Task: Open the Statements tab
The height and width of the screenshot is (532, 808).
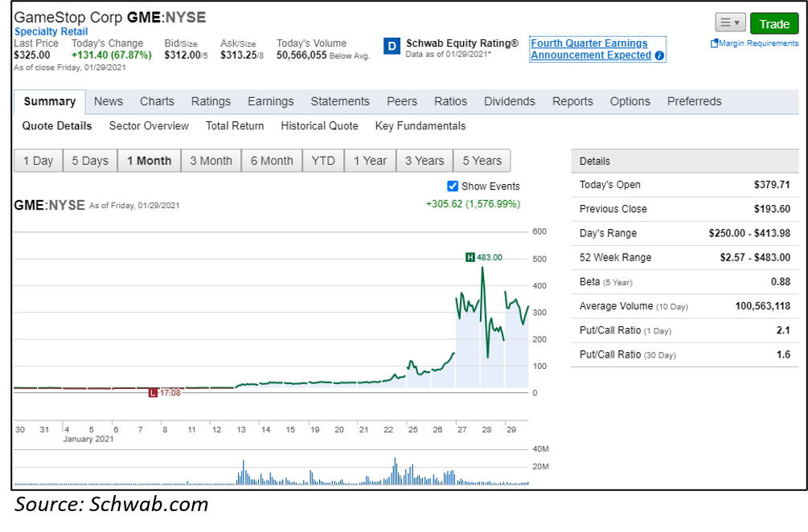Action: (340, 101)
